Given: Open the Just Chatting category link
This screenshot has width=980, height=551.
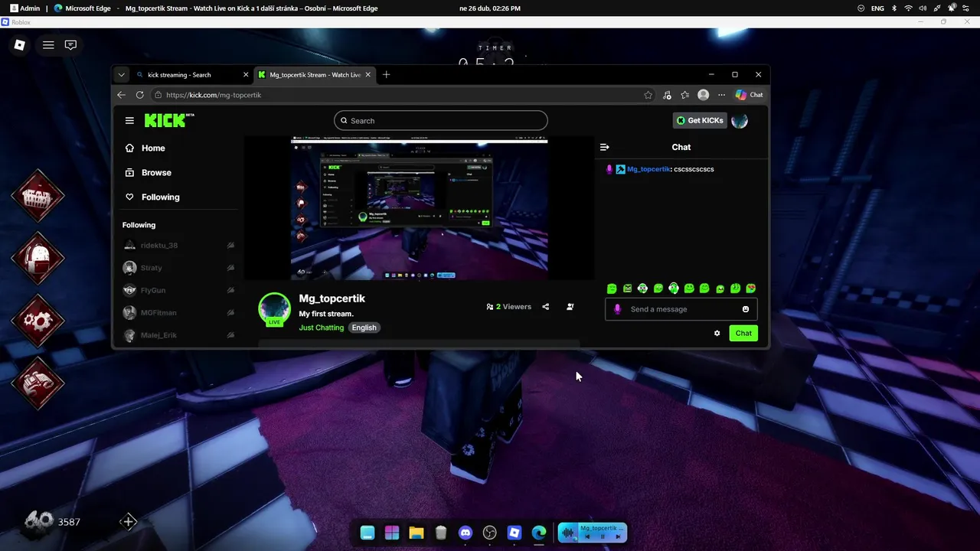Looking at the screenshot, I should pos(321,328).
